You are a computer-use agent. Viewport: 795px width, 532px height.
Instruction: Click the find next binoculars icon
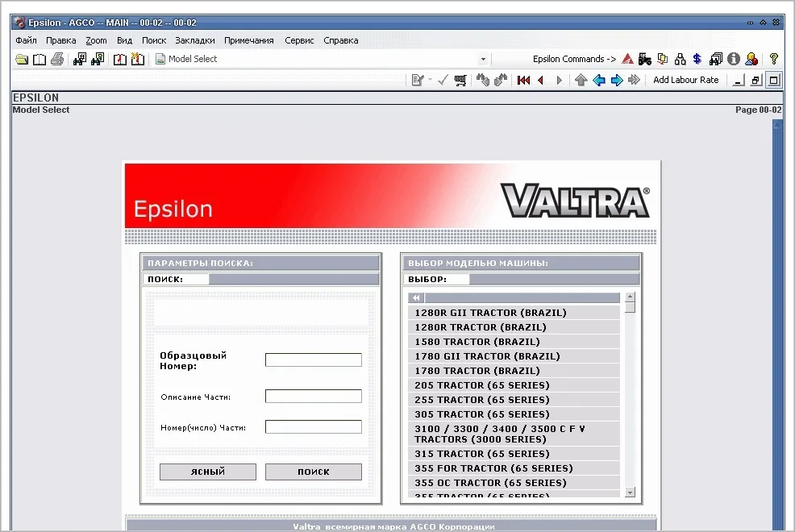click(501, 80)
